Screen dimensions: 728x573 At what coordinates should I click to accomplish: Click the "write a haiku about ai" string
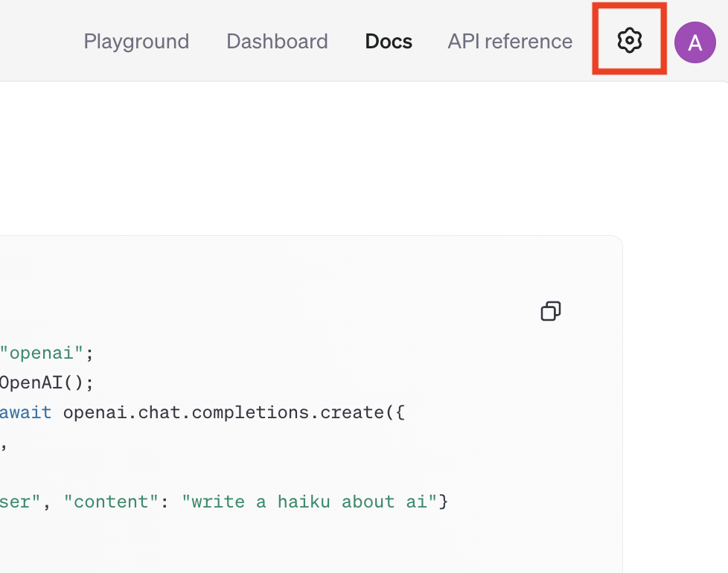pyautogui.click(x=309, y=502)
